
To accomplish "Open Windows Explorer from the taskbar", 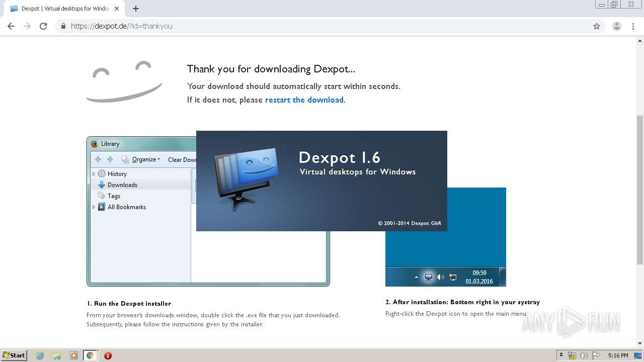I will tap(57, 355).
